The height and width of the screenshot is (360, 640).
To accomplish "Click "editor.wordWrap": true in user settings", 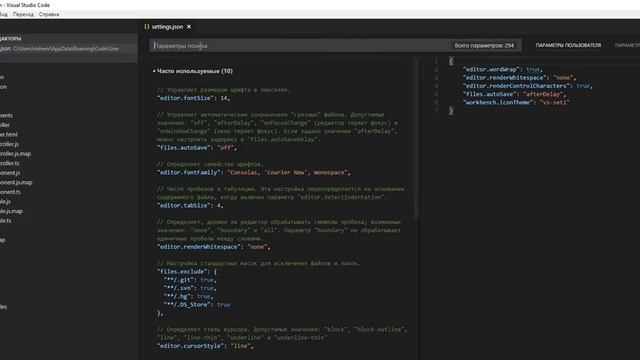I will pyautogui.click(x=503, y=70).
